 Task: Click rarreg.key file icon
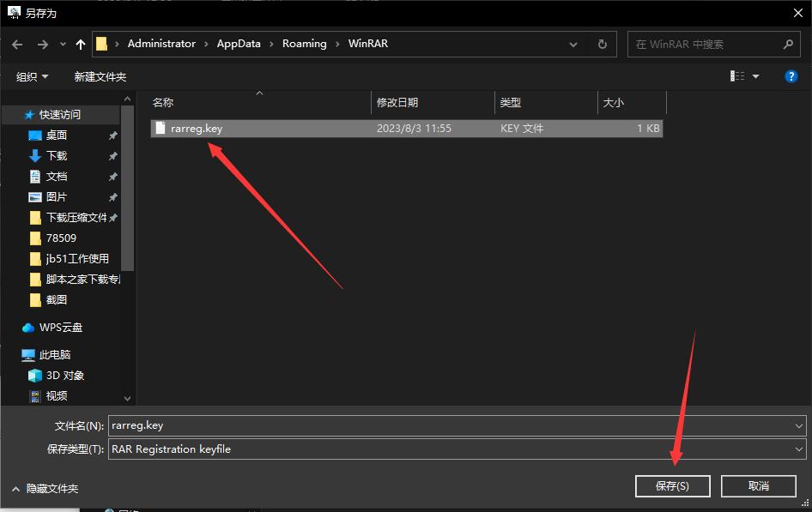(161, 128)
